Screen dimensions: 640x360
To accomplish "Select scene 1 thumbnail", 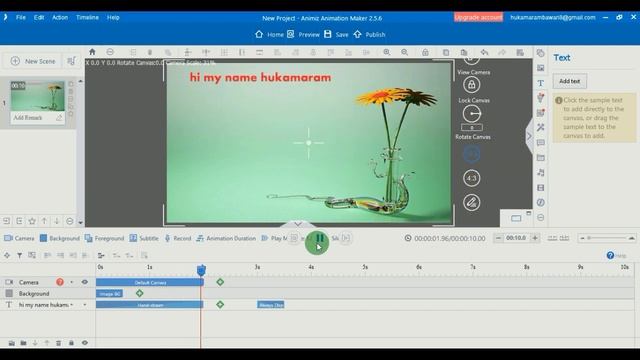I will pos(38,96).
